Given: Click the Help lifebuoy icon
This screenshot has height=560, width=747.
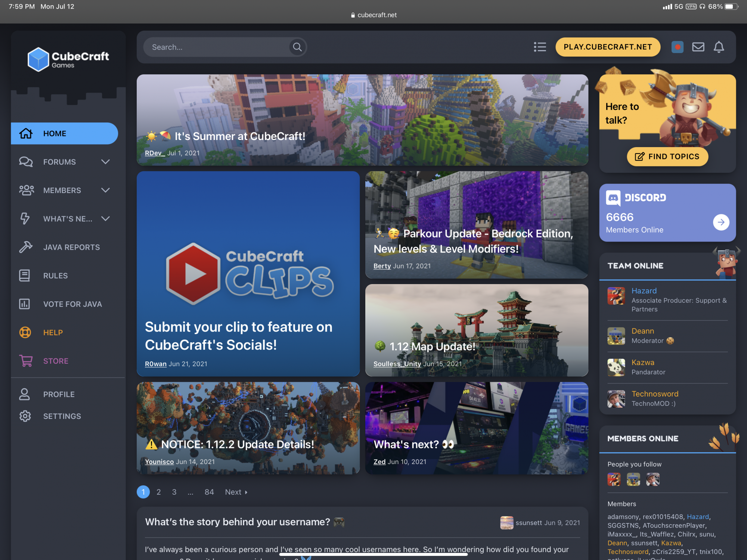Looking at the screenshot, I should pyautogui.click(x=25, y=332).
